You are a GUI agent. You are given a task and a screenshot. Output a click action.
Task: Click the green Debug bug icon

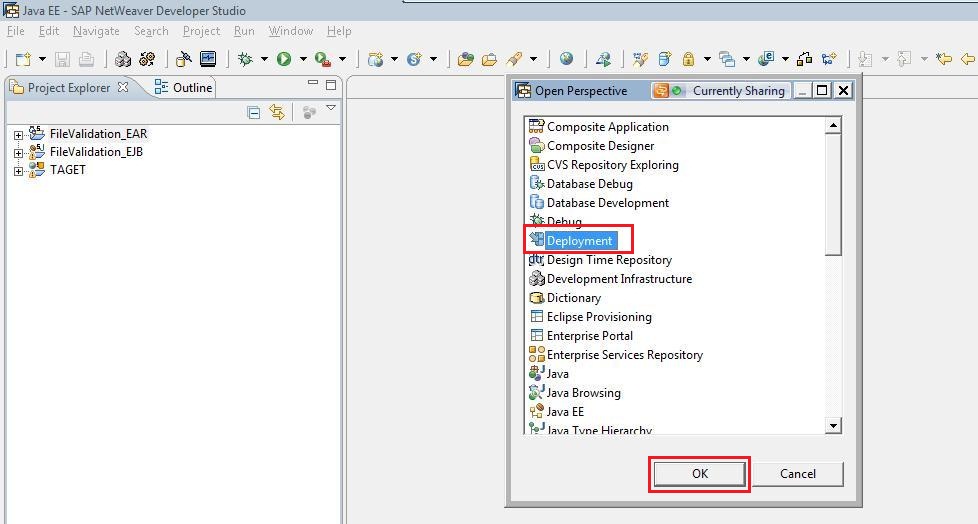(246, 59)
